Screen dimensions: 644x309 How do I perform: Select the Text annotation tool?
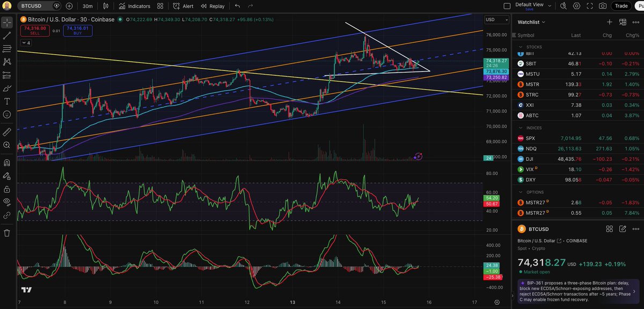(7, 101)
